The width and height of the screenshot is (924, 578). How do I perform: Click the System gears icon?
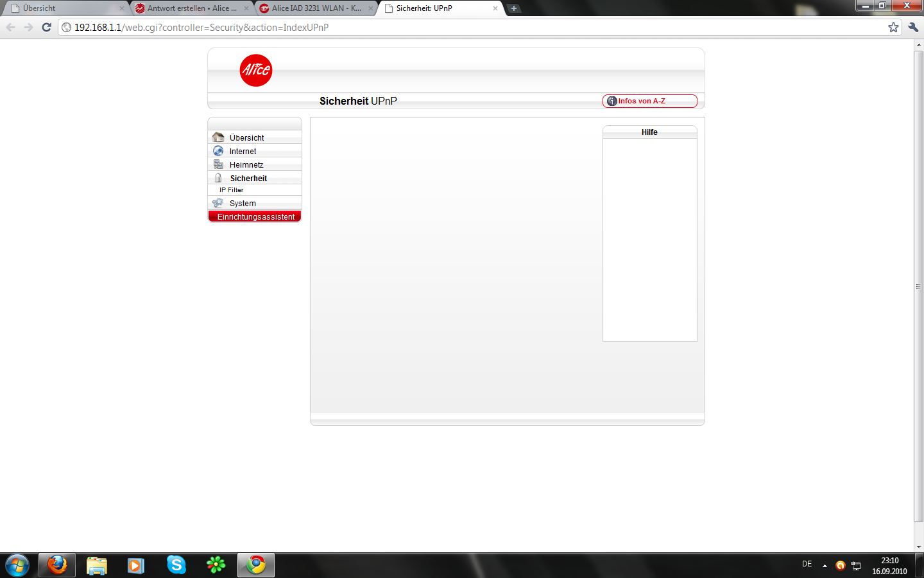coord(218,203)
